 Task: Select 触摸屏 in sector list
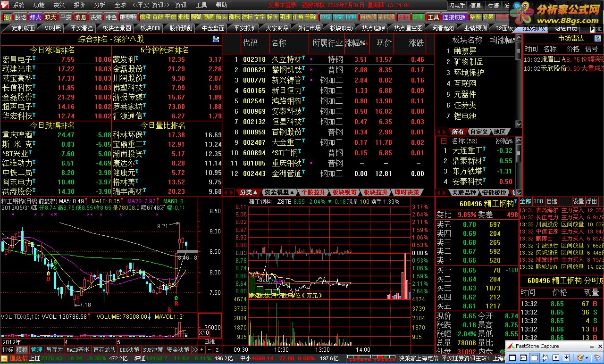click(x=465, y=51)
